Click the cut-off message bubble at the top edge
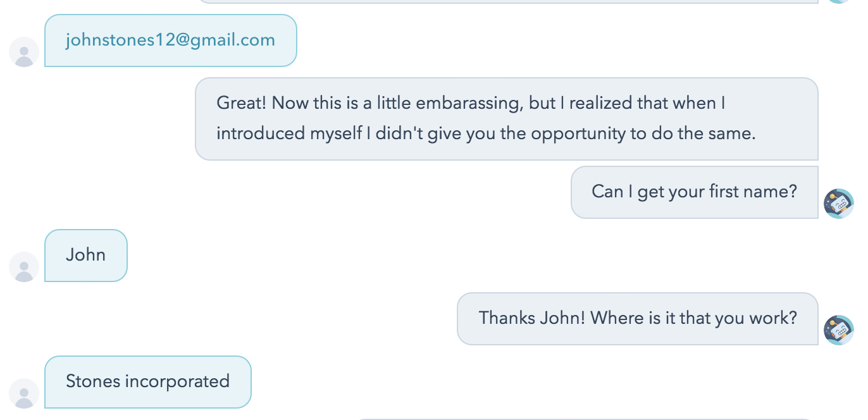This screenshot has height=420, width=868. (x=506, y=2)
